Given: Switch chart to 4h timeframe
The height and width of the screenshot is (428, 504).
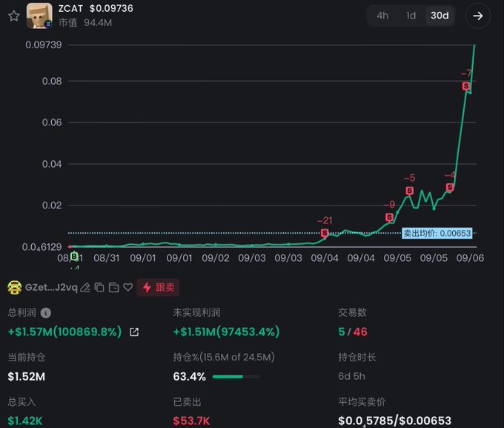Looking at the screenshot, I should pyautogui.click(x=382, y=16).
